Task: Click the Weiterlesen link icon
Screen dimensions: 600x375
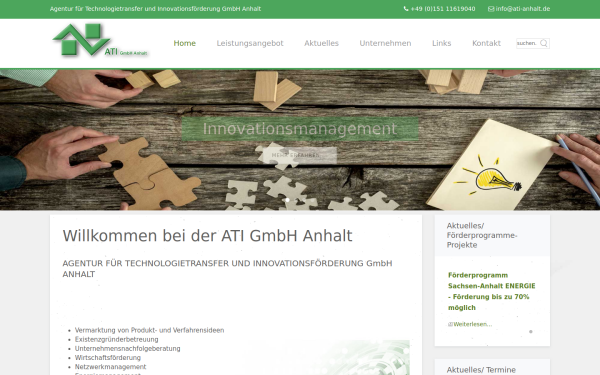Action: coord(450,324)
